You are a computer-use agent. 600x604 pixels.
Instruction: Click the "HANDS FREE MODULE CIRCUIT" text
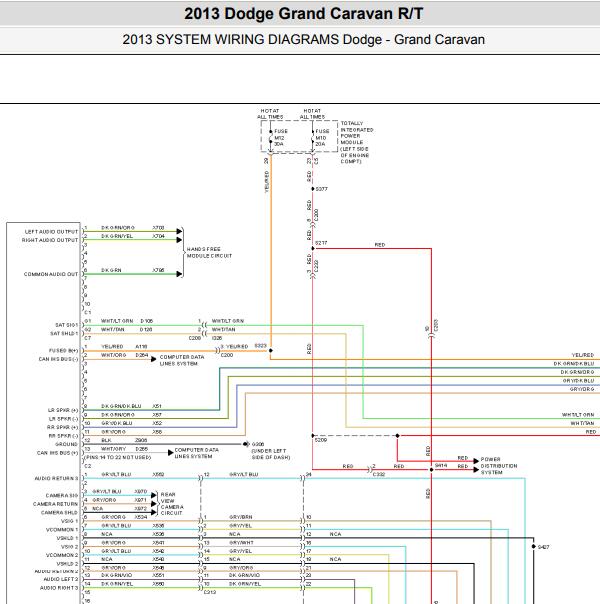coord(209,252)
